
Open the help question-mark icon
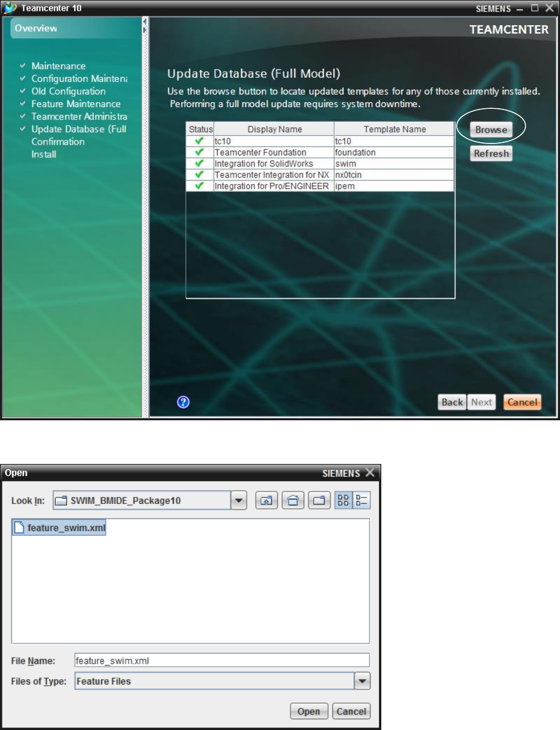click(183, 402)
